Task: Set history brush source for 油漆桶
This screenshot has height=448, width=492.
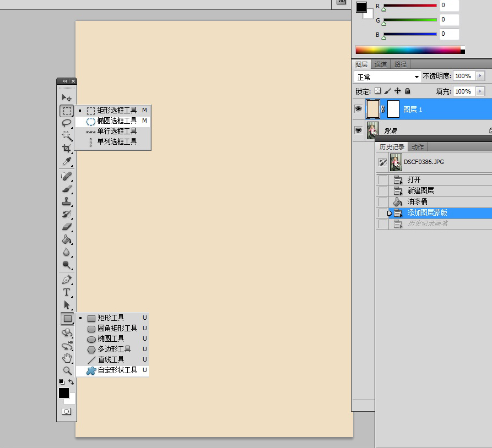Action: pyautogui.click(x=383, y=201)
